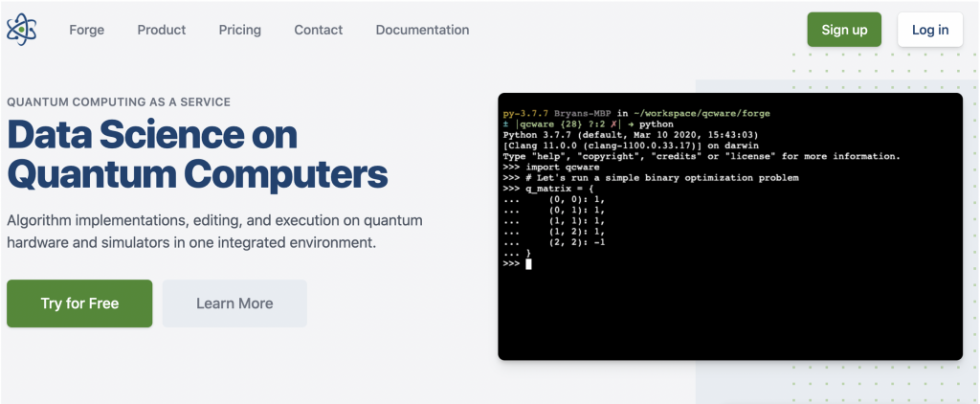Viewport: 980px width, 404px height.
Task: Click the 'Data Science on Quantum Computers' headline
Action: pos(197,154)
